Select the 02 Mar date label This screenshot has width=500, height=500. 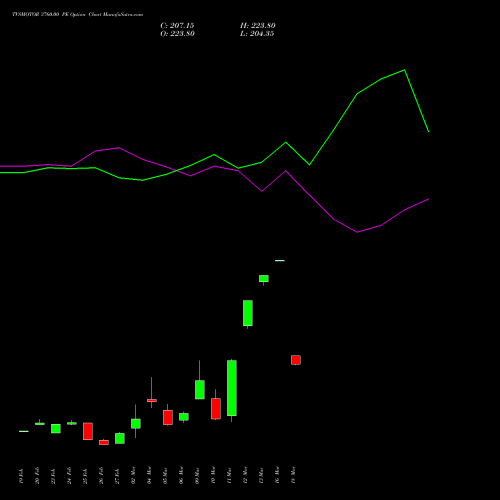coord(133,475)
